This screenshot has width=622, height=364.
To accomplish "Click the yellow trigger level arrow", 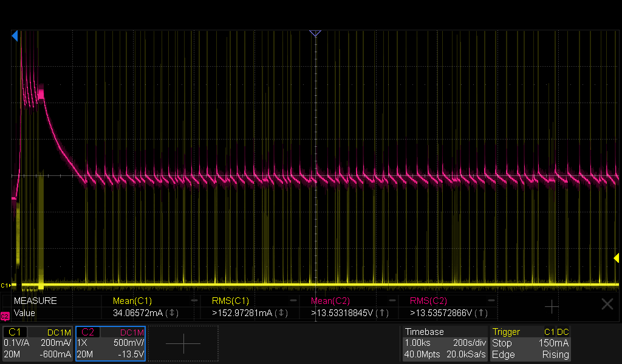I will coord(616,258).
